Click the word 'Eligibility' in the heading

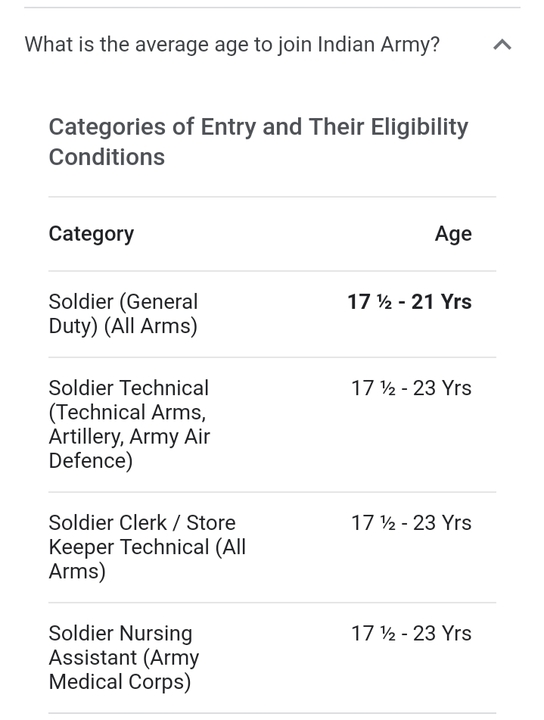(x=420, y=127)
